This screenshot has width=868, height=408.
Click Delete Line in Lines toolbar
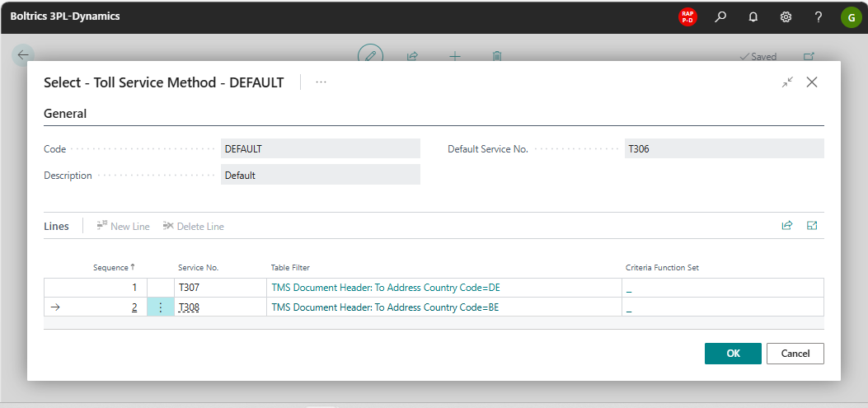[x=193, y=227]
